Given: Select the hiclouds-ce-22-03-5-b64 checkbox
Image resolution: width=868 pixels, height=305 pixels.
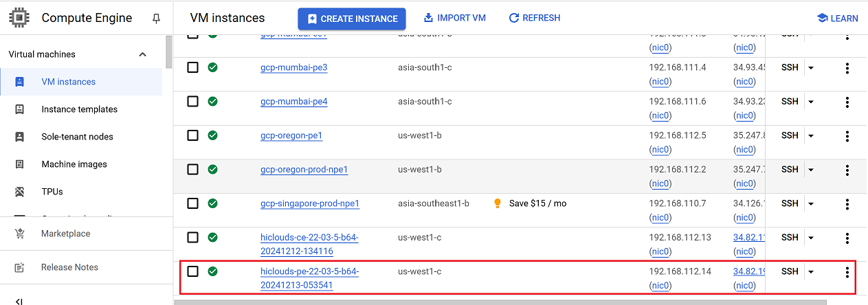Looking at the screenshot, I should [193, 237].
